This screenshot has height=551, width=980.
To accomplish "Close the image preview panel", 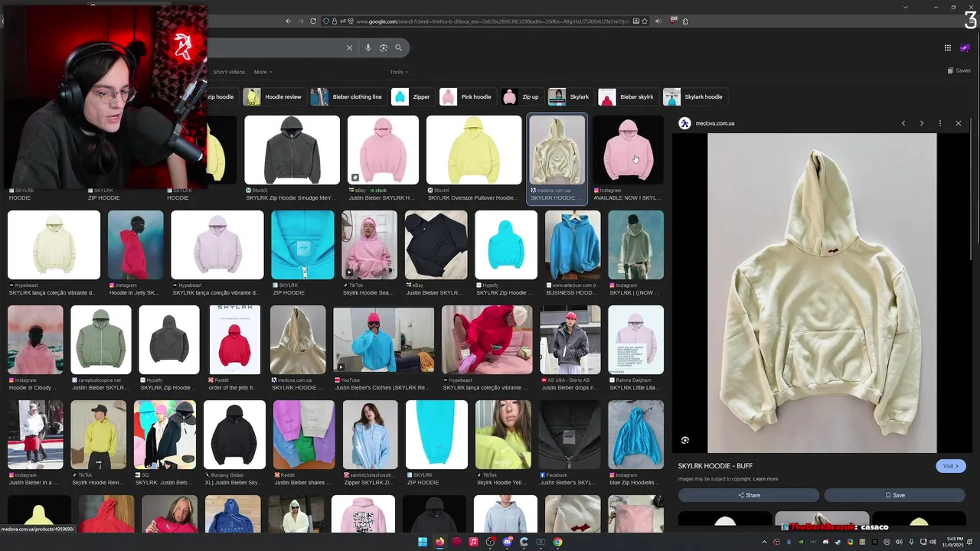I will point(959,123).
